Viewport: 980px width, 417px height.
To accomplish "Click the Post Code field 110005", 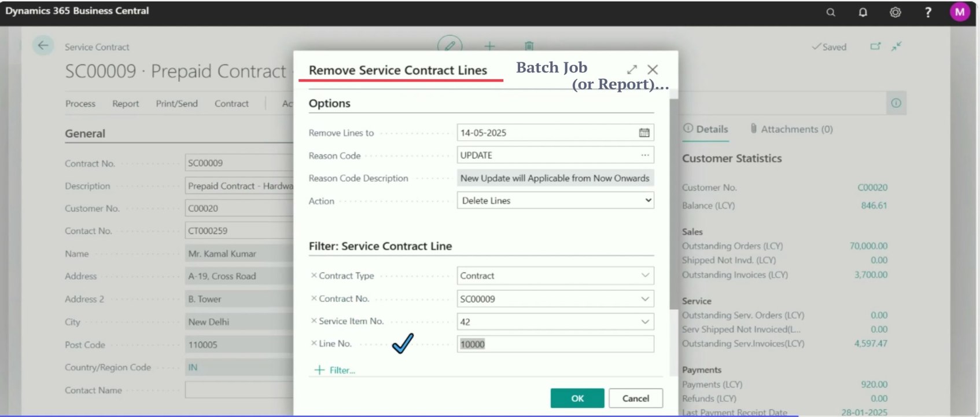I will click(239, 345).
